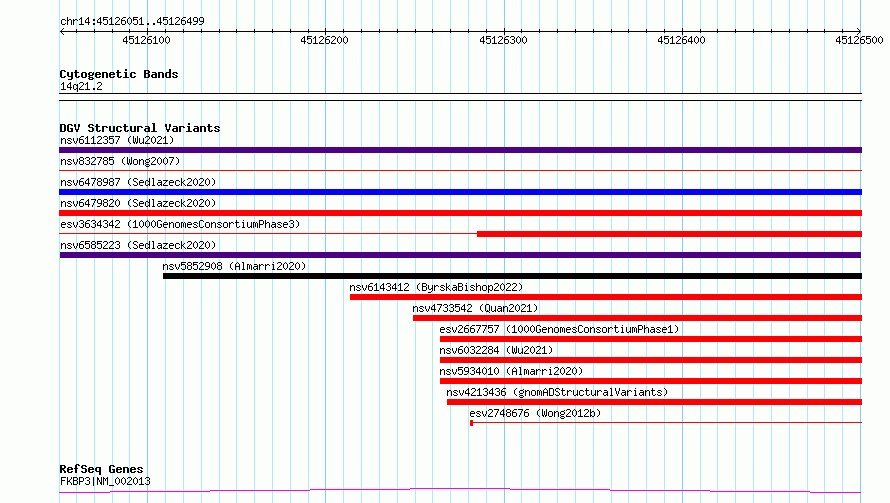Image resolution: width=890 pixels, height=503 pixels.
Task: Click the DGV Structural Variants track title
Action: pyautogui.click(x=140, y=128)
